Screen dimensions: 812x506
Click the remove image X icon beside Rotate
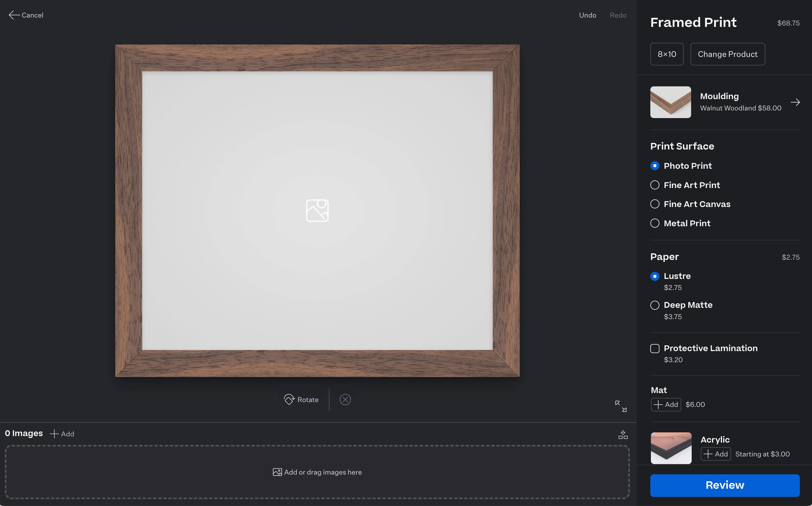tap(345, 399)
